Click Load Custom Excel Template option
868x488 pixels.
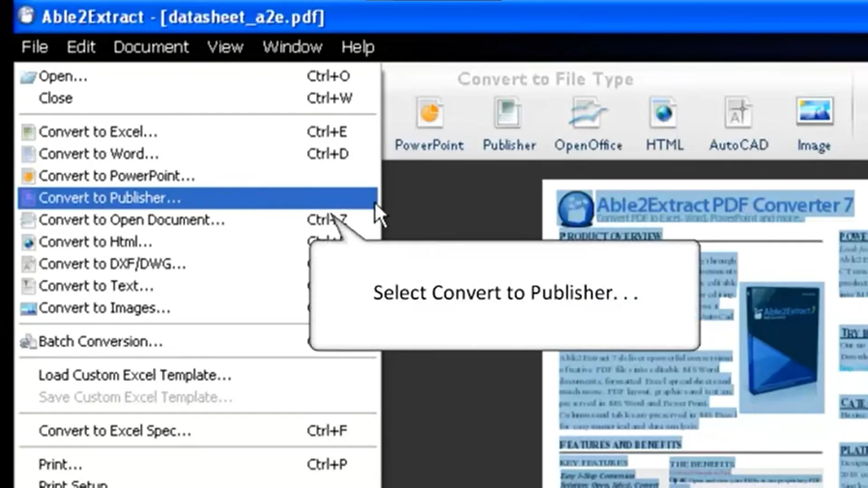point(135,375)
